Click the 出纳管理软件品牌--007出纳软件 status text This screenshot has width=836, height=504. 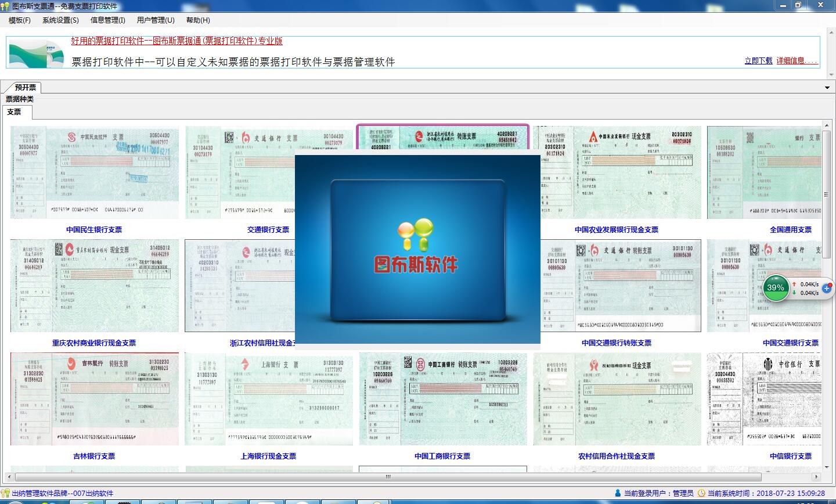pyautogui.click(x=63, y=494)
